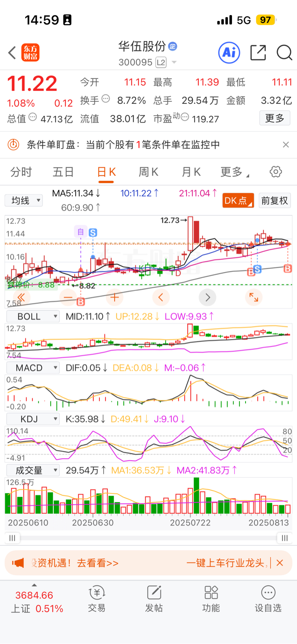Image resolution: width=297 pixels, height=644 pixels.
Task: Open the 均线 indicator dropdown
Action: pyautogui.click(x=23, y=201)
